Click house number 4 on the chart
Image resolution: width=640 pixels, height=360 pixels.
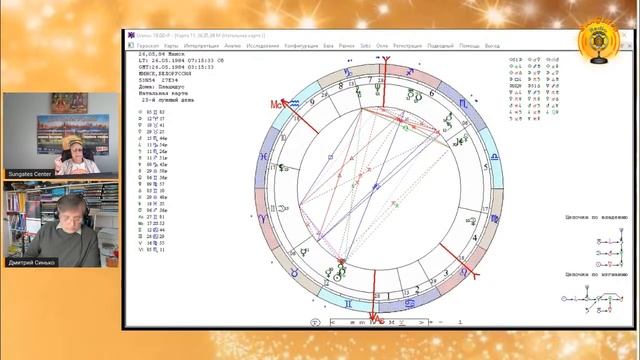[475, 238]
